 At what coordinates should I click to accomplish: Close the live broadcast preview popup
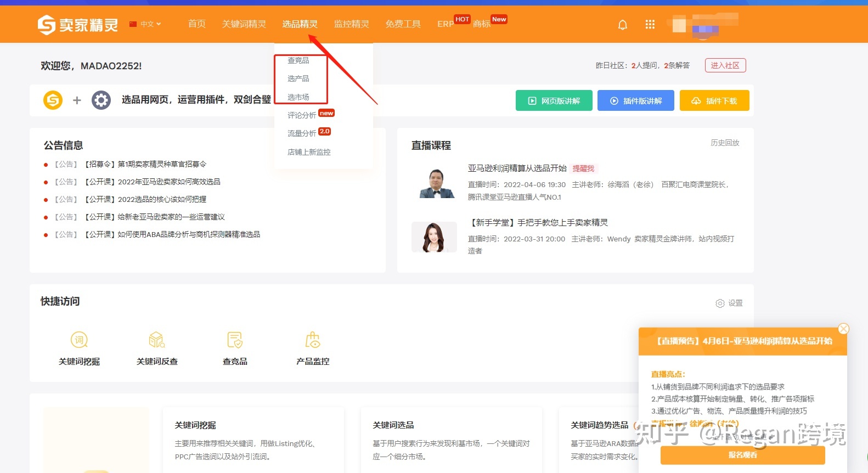coord(843,329)
